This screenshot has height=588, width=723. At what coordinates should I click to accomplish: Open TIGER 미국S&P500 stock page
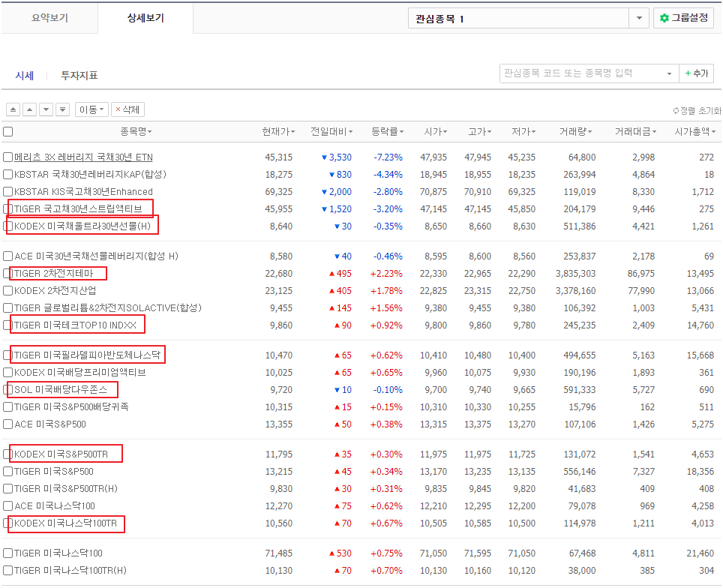pos(54,472)
